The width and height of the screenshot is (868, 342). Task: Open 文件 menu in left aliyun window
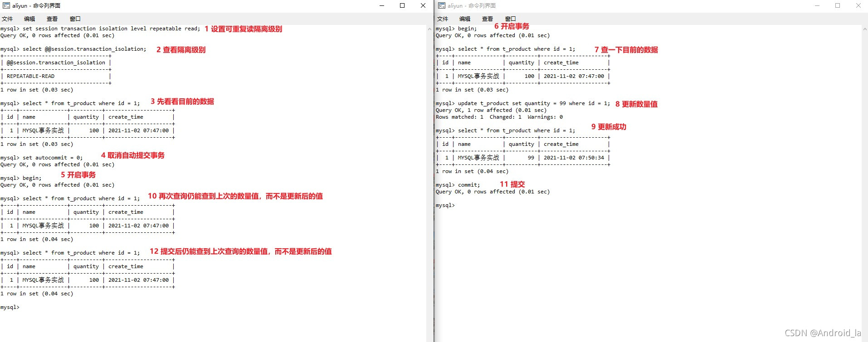(x=7, y=19)
